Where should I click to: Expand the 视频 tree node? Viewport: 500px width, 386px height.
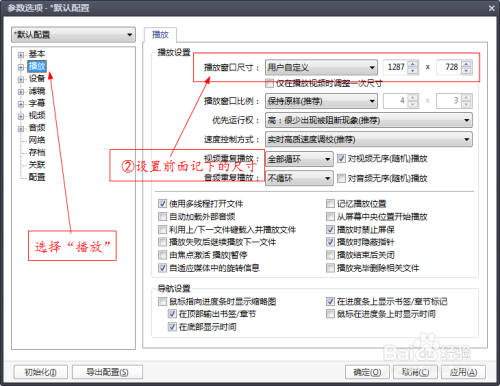(21, 116)
